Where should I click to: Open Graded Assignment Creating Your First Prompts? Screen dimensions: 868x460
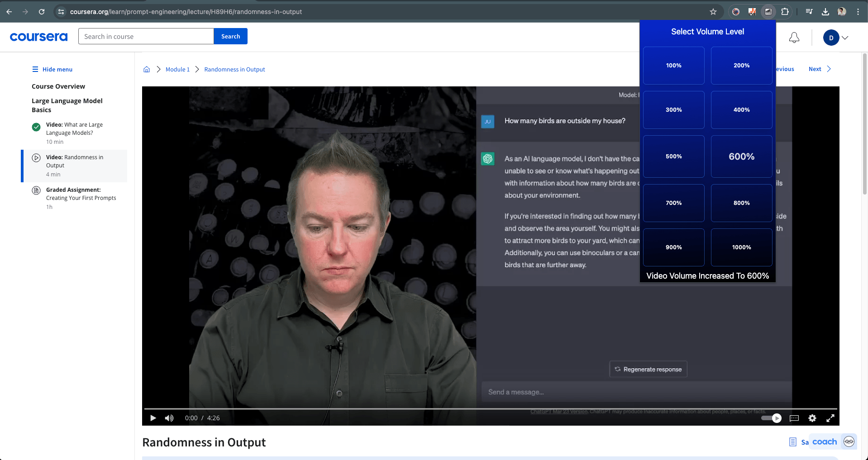pyautogui.click(x=75, y=198)
